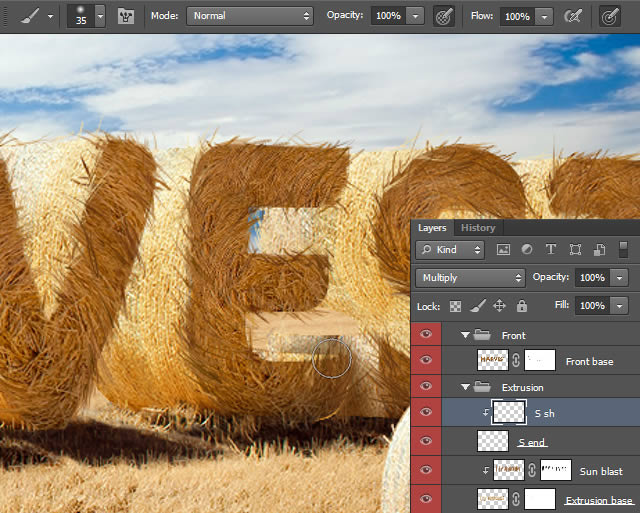The width and height of the screenshot is (640, 513).
Task: Filter layers by adjustment layers icon
Action: 527,249
